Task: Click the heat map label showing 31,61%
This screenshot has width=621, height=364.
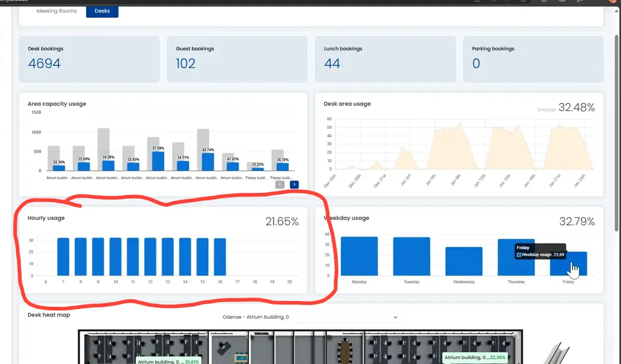Action: tap(168, 361)
